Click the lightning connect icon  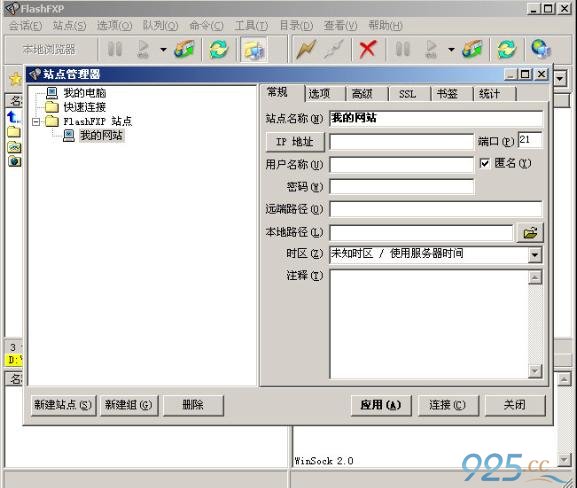306,49
